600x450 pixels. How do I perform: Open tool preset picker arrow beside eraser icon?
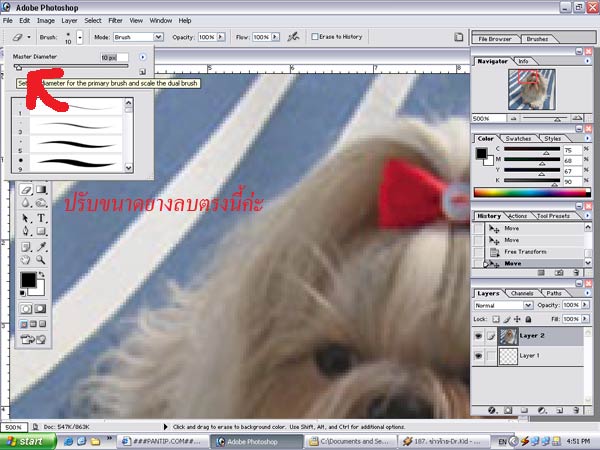(29, 37)
